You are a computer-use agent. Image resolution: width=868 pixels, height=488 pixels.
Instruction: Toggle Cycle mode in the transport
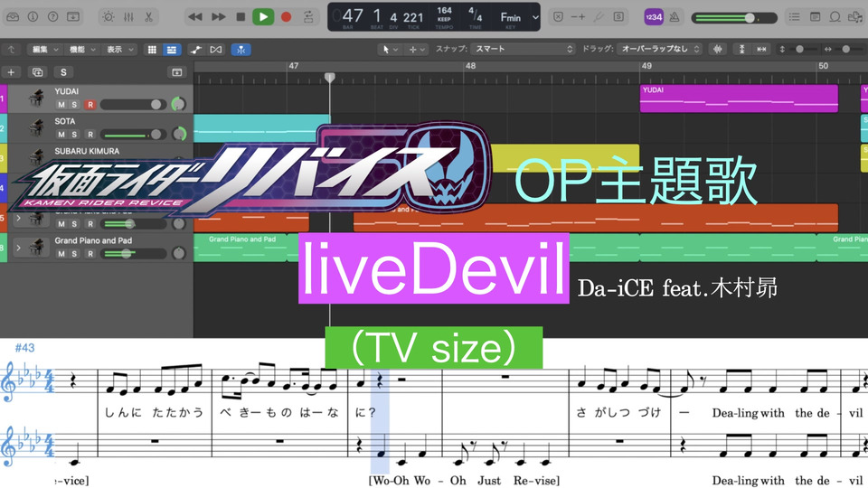tap(309, 16)
